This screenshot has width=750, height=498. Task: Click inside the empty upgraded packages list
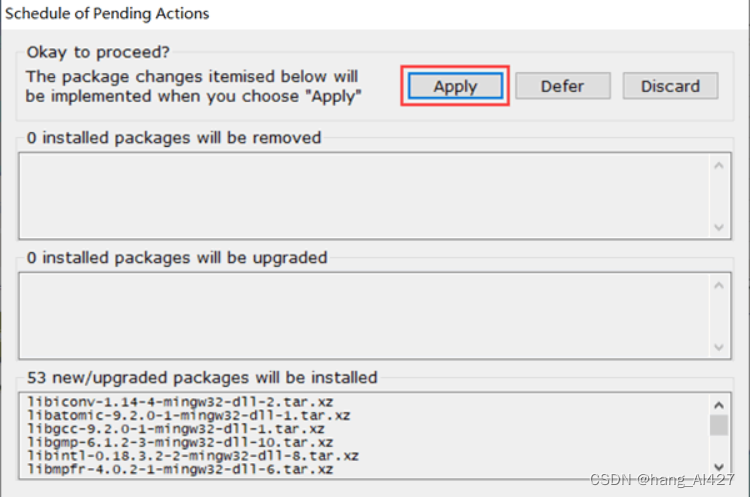pyautogui.click(x=360, y=317)
